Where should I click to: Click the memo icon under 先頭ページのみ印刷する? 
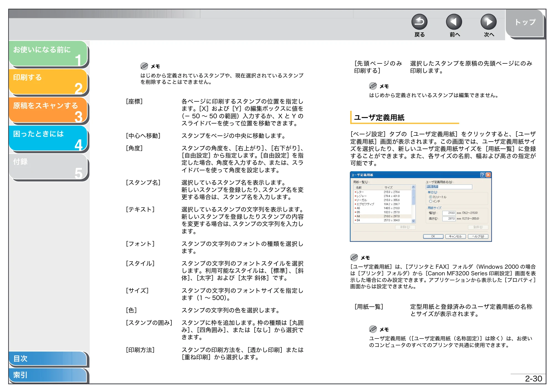(373, 86)
